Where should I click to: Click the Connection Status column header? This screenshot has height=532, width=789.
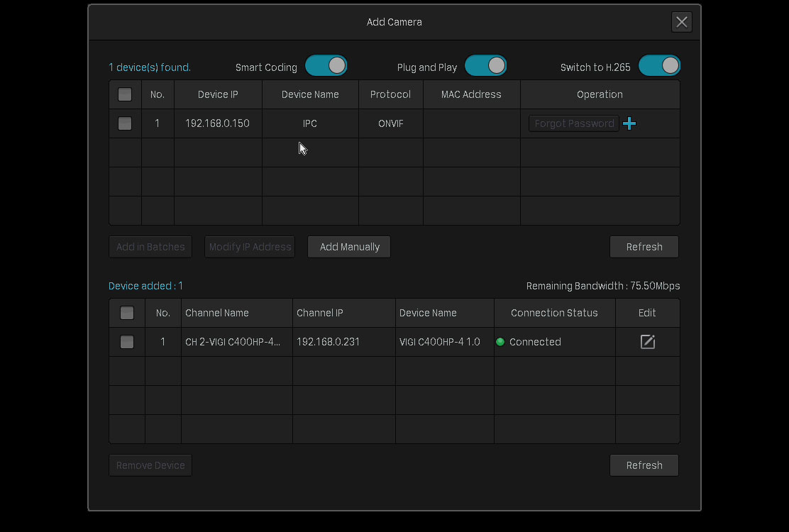pos(555,313)
